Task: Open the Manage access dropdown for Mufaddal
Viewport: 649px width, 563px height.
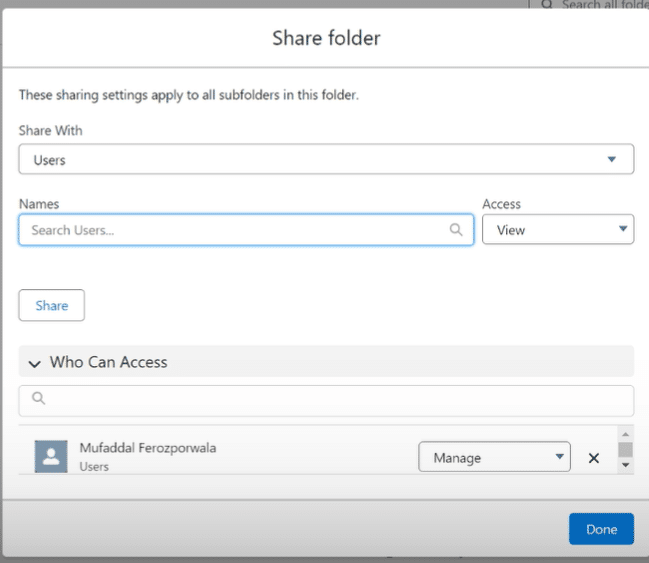Action: point(493,457)
